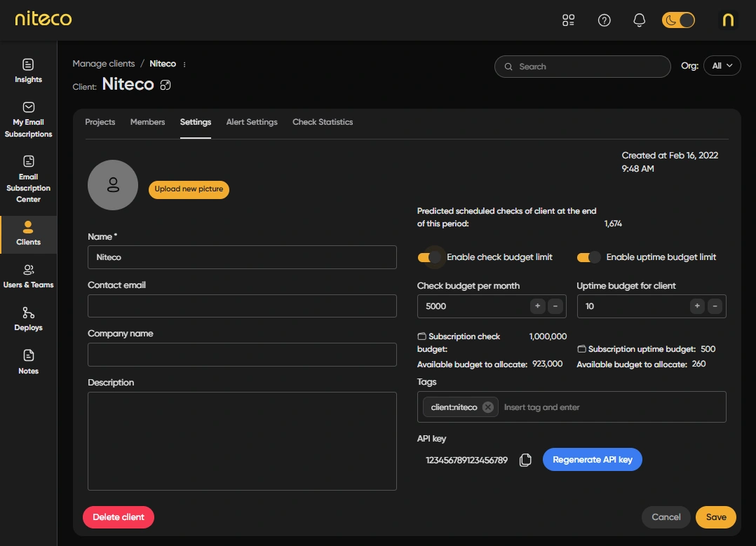The height and width of the screenshot is (546, 756).
Task: Copy the API key with the copy icon
Action: tap(525, 460)
